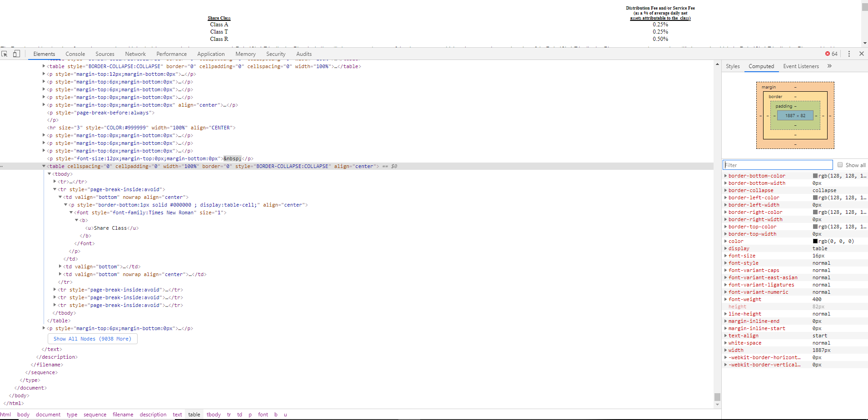Open the DevTools three-dot customize menu

849,54
